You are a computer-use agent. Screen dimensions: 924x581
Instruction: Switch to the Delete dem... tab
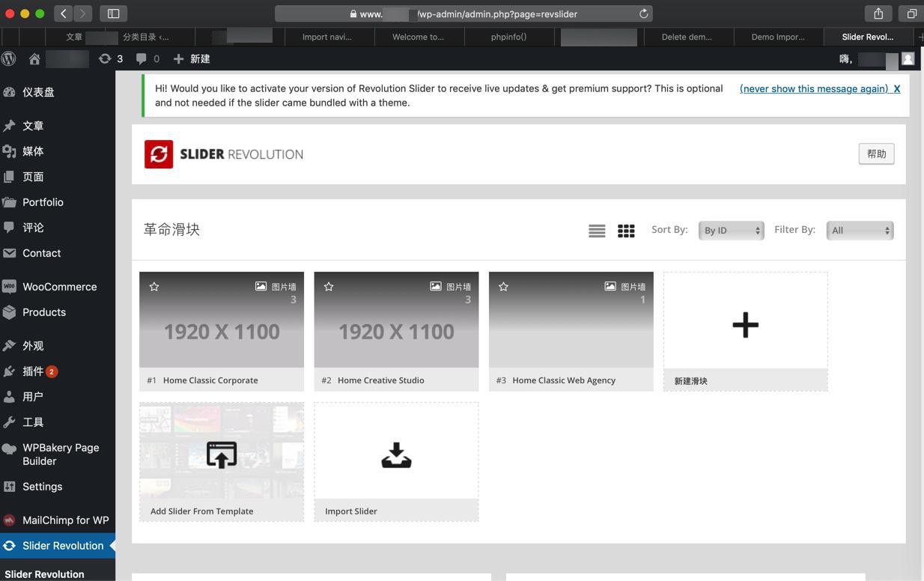[x=687, y=37]
